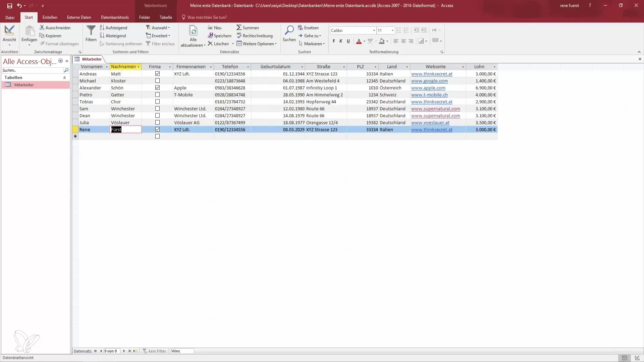
Task: Click navigation pane Suchen field
Action: (x=33, y=70)
